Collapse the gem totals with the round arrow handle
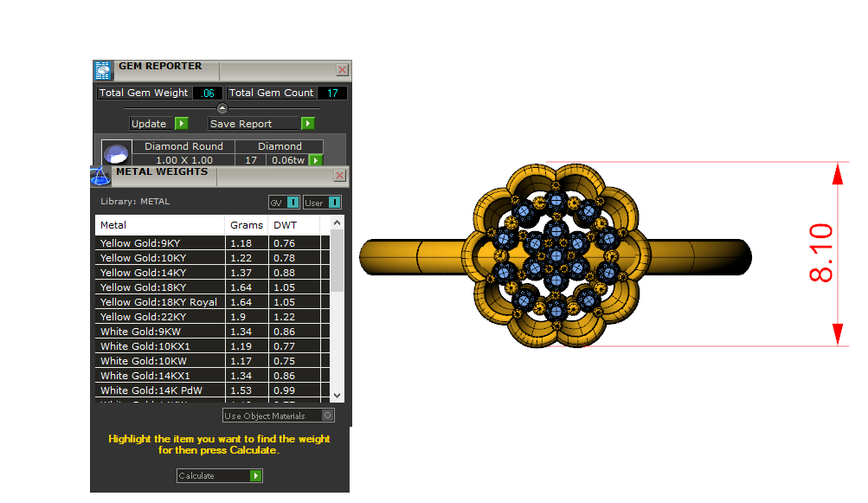Screen dimensions: 868x503 pos(222,108)
